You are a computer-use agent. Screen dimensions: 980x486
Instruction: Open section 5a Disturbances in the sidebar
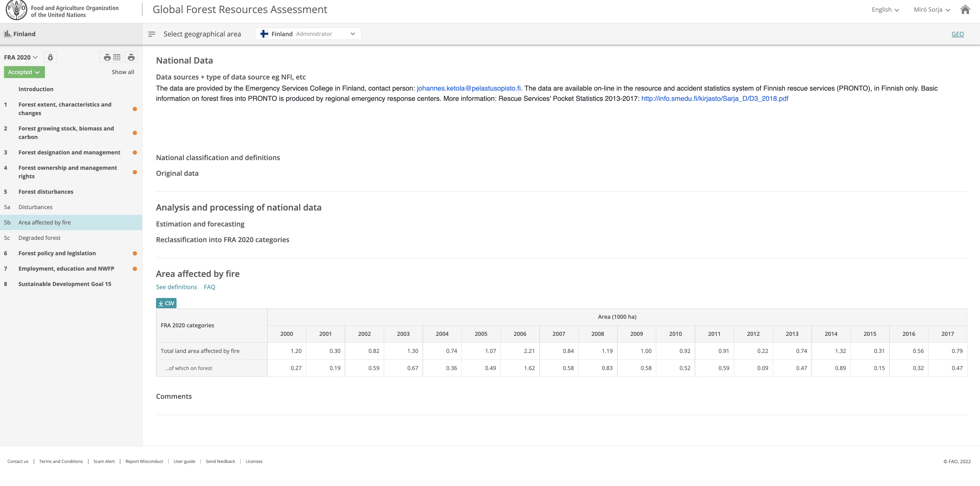click(x=35, y=207)
